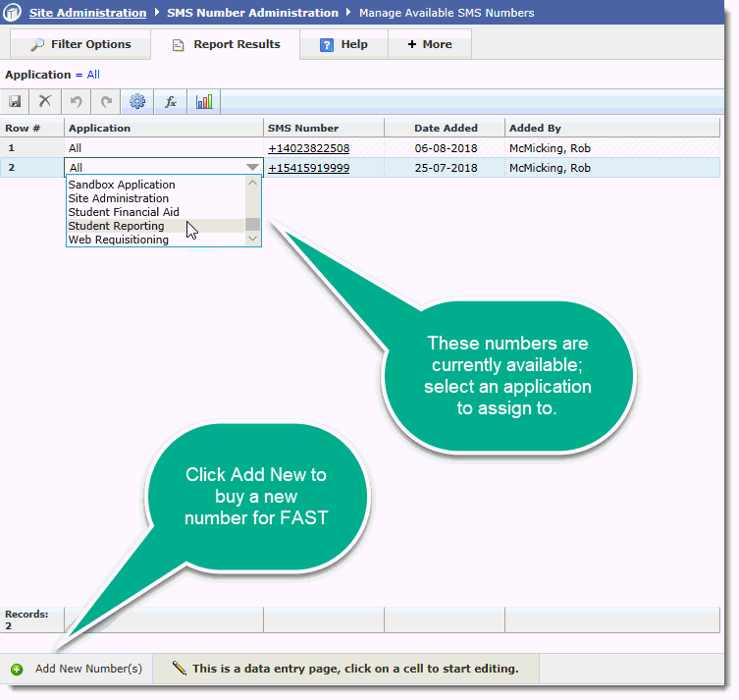
Task: Switch to the Filter Options tab
Action: tap(79, 44)
